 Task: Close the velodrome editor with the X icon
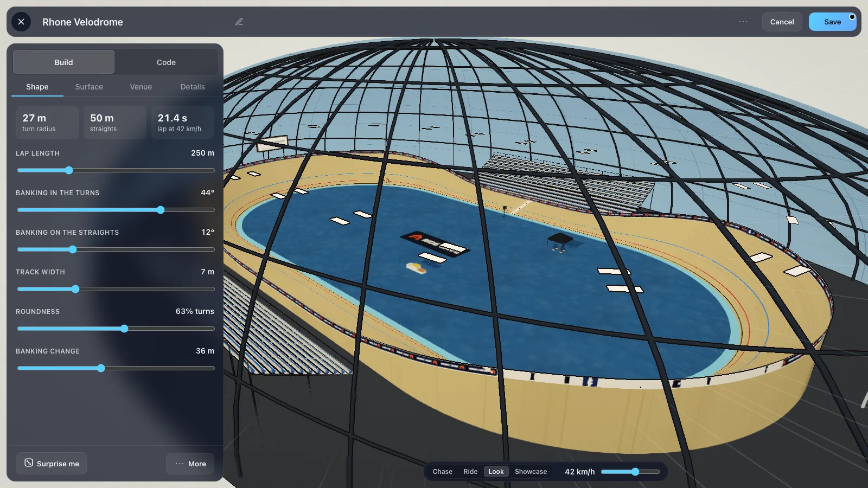click(21, 22)
